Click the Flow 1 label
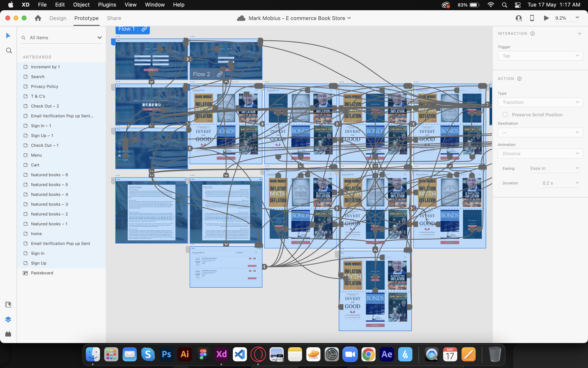Screen dimensions: 588x368 [x=127, y=29]
